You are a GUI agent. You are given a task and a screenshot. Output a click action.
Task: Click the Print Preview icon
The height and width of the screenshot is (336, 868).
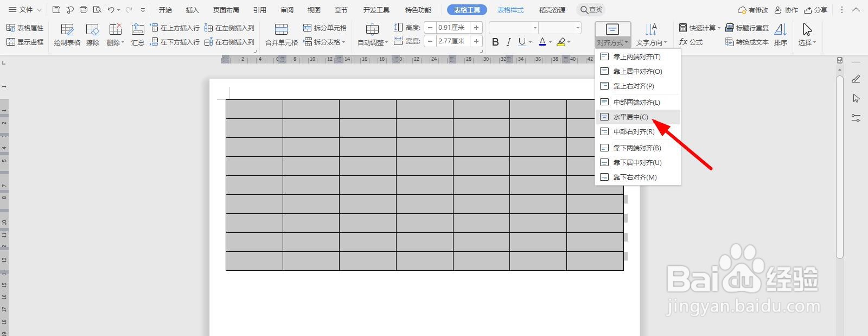(97, 10)
